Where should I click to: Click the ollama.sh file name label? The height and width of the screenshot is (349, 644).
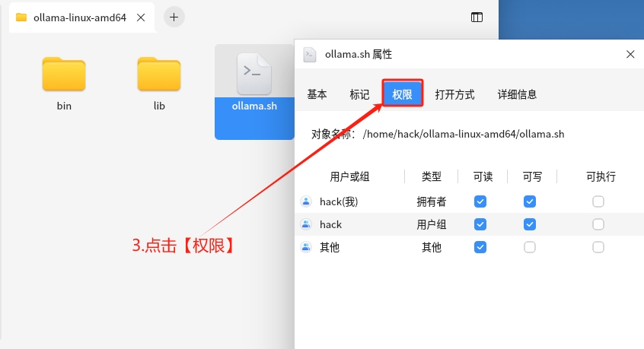coord(254,106)
